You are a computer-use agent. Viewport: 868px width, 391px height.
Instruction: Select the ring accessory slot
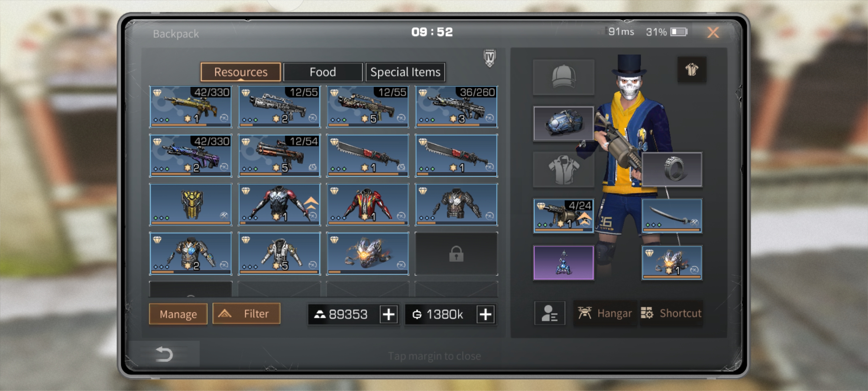point(672,169)
